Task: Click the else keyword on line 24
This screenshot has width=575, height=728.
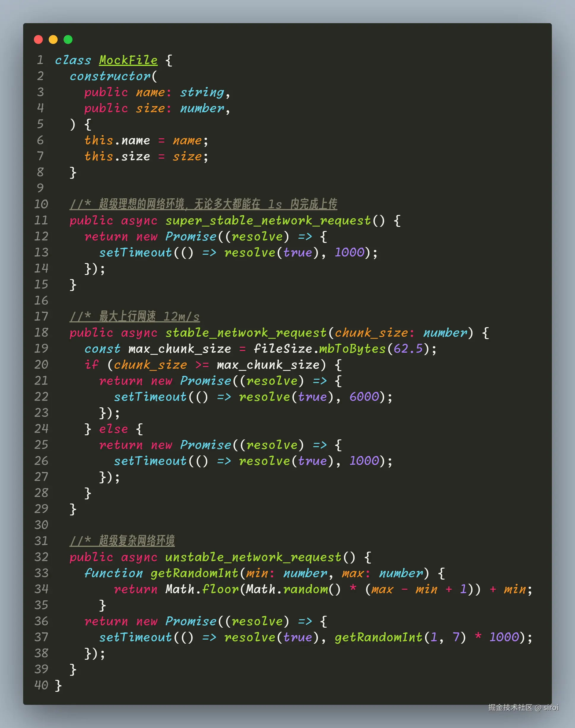Action: (113, 429)
